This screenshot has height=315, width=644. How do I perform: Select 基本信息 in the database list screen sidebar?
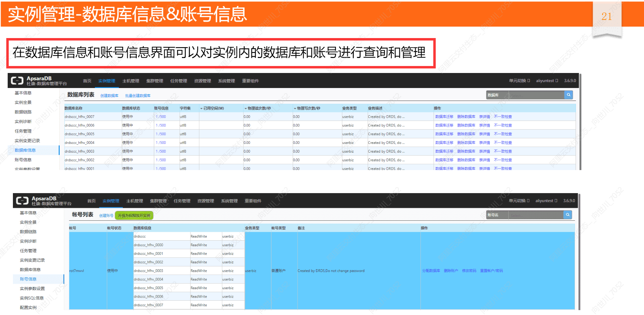pos(23,93)
